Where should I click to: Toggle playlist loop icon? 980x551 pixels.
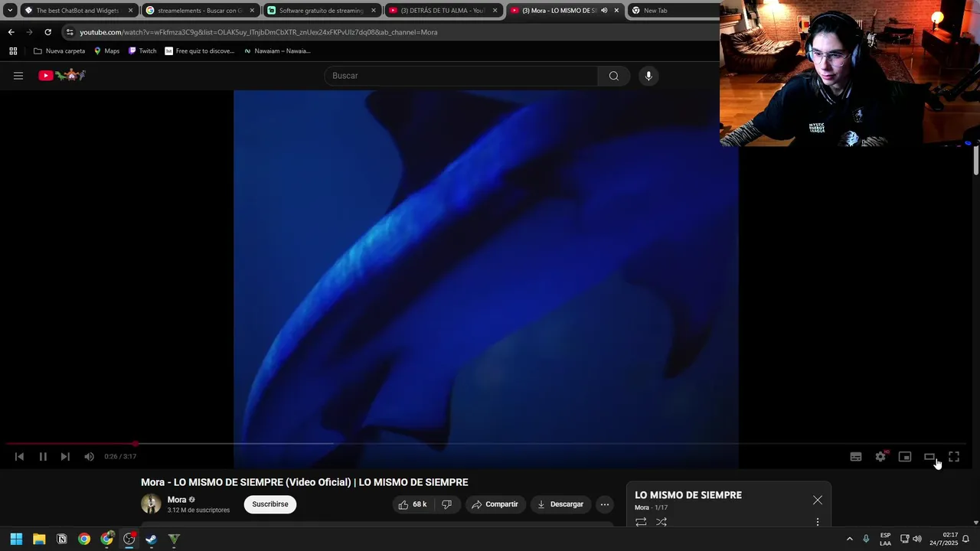point(641,522)
